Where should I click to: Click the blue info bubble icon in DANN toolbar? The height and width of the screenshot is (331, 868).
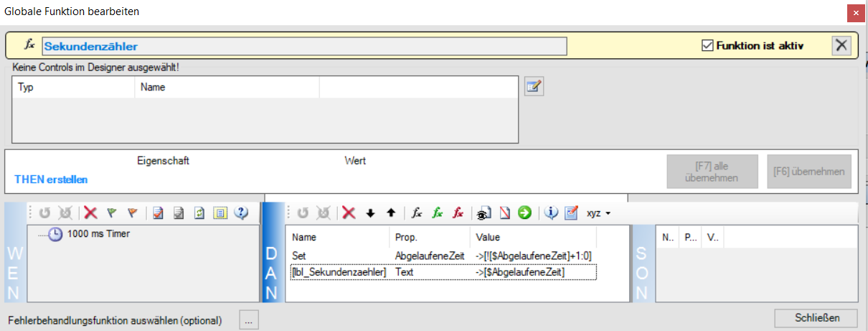(551, 213)
